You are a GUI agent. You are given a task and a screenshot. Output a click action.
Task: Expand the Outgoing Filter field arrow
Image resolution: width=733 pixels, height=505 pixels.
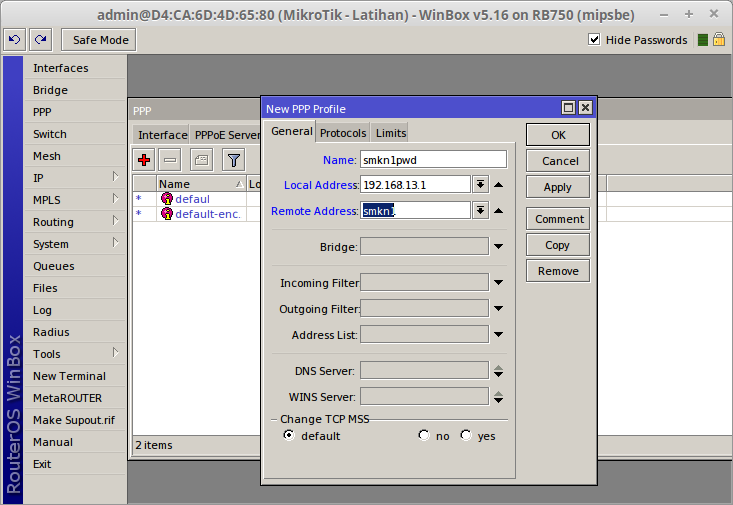498,309
